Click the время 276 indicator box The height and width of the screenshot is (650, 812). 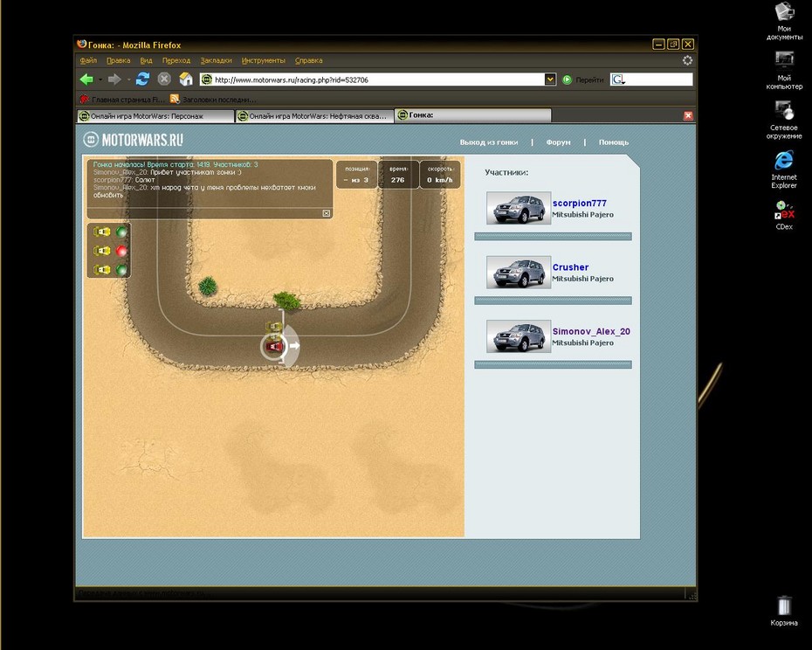click(x=398, y=175)
